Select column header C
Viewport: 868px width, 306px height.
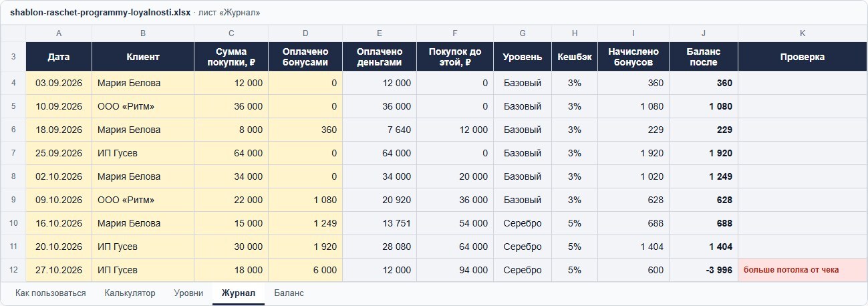pyautogui.click(x=231, y=33)
